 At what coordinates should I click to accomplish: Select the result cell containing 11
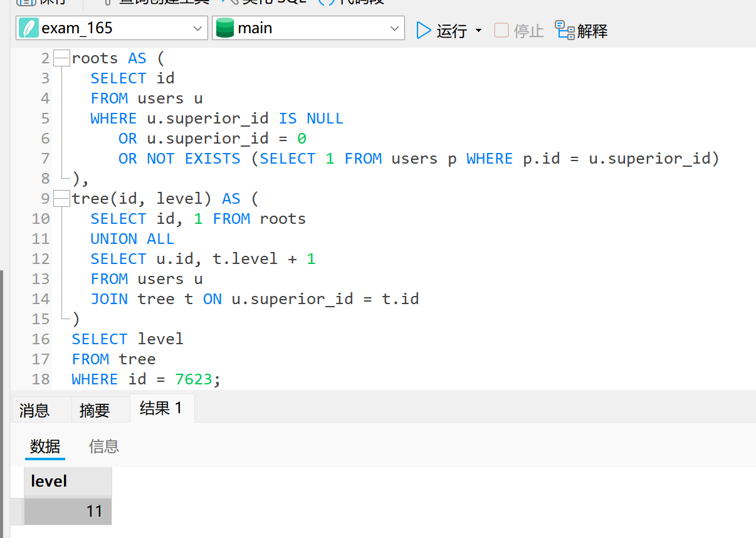(x=68, y=512)
